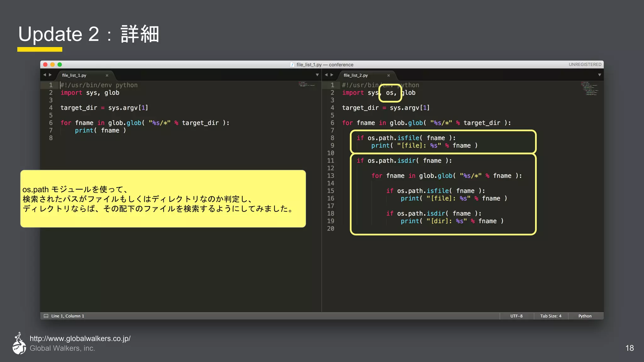
Task: Open left pane tab list dropdown
Action: point(317,75)
